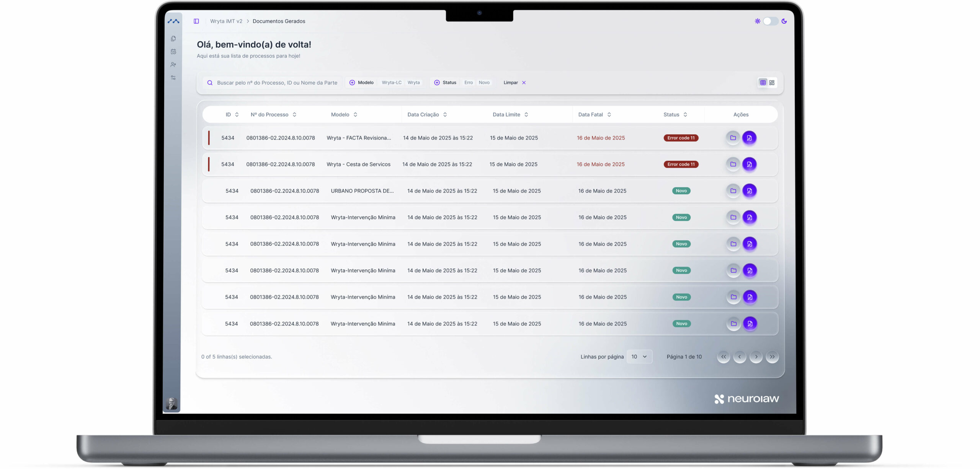The width and height of the screenshot is (980, 469).
Task: Open the calendar-clock schedule sidebar icon
Action: click(173, 52)
